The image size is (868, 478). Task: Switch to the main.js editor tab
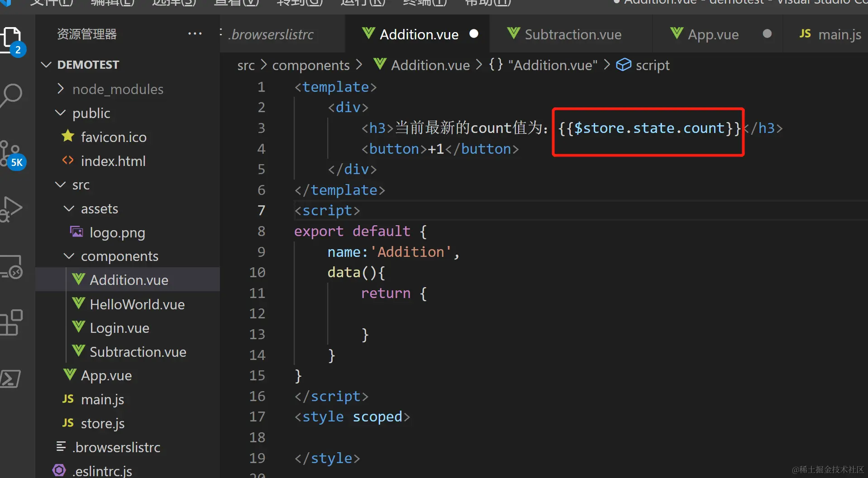click(x=826, y=34)
